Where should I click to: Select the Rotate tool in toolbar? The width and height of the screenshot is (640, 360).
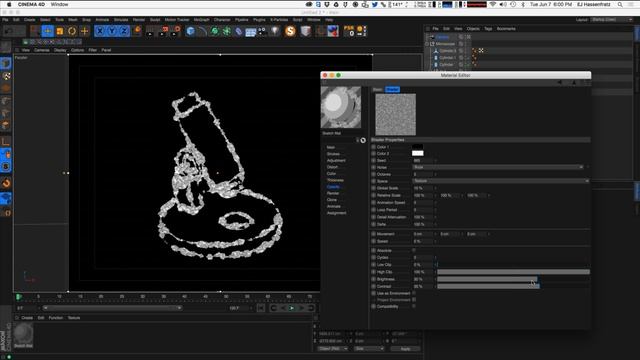tap(72, 31)
